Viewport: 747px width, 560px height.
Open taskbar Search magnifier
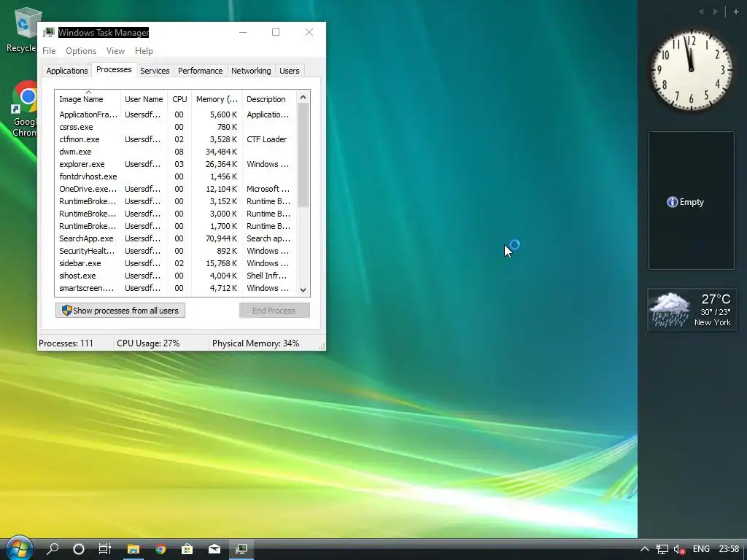pos(53,549)
